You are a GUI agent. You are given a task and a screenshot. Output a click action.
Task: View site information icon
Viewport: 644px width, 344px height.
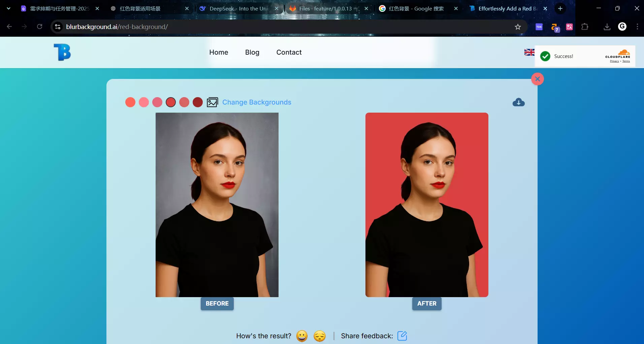58,27
